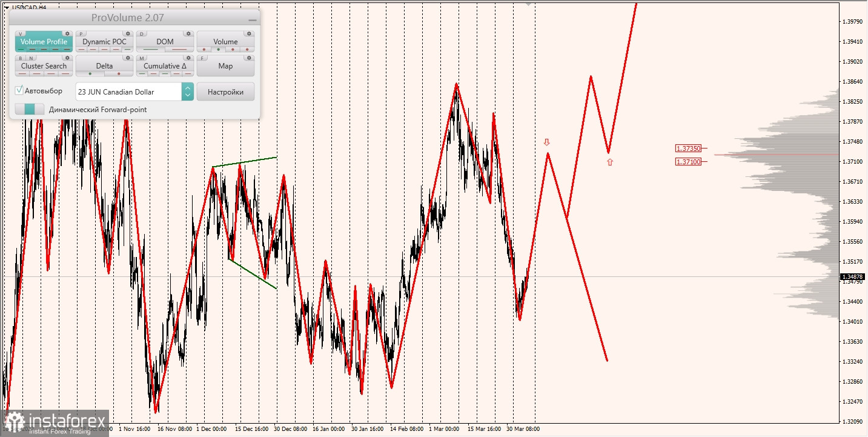Image resolution: width=868 pixels, height=437 pixels.
Task: Click the D hotkey tag on DOM
Action: (x=142, y=34)
